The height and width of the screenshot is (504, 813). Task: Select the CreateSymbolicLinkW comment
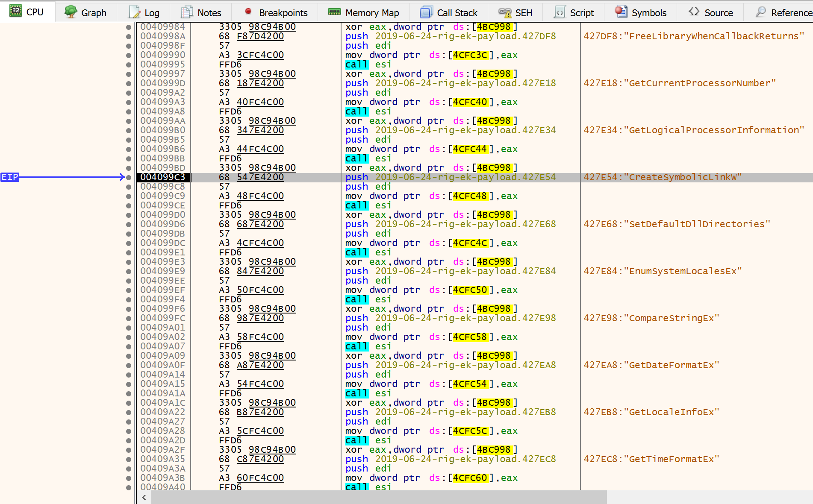coord(663,177)
